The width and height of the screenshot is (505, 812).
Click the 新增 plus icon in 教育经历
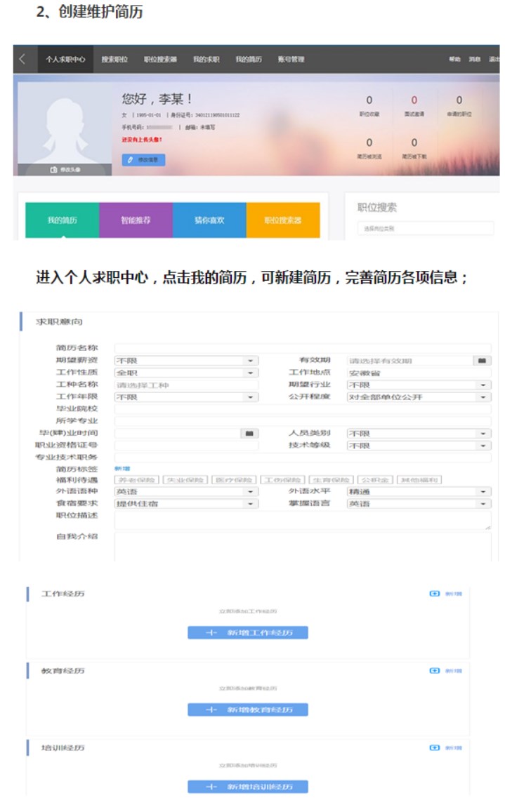434,671
